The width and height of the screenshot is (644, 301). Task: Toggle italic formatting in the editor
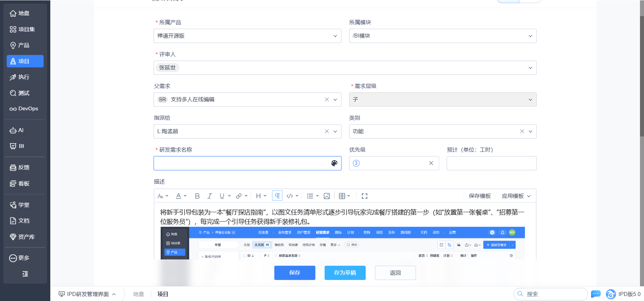[x=210, y=196]
